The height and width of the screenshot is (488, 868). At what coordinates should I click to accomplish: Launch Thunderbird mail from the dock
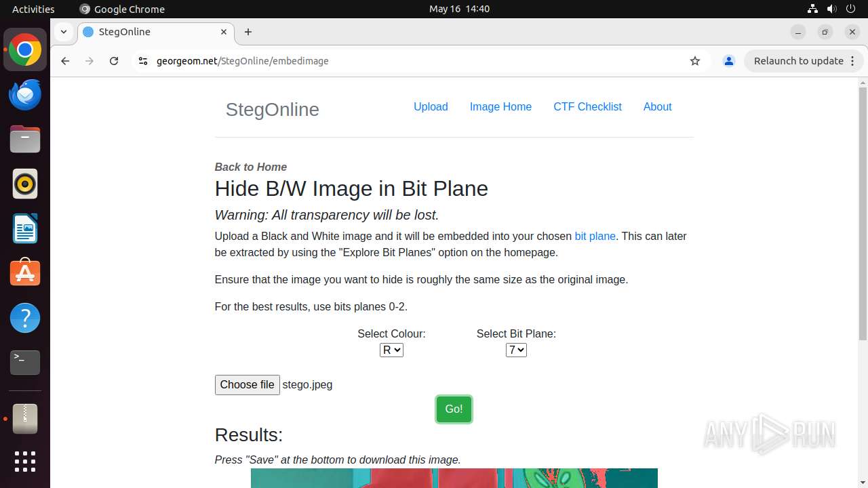[x=25, y=95]
